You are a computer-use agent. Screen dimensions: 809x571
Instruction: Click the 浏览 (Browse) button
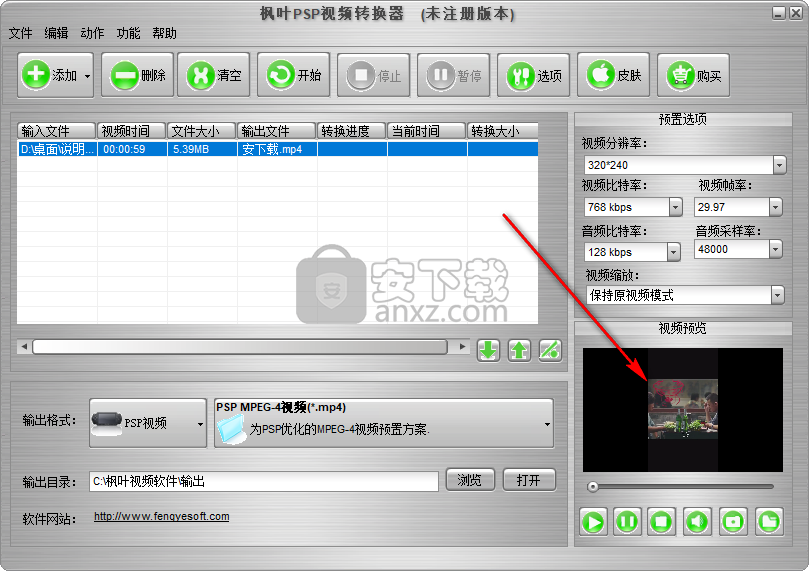click(x=470, y=481)
